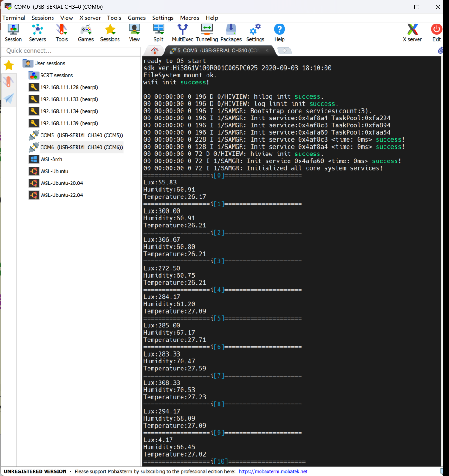This screenshot has width=449, height=476.
Task: Click the MultiExec toolbar icon
Action: coord(183,33)
